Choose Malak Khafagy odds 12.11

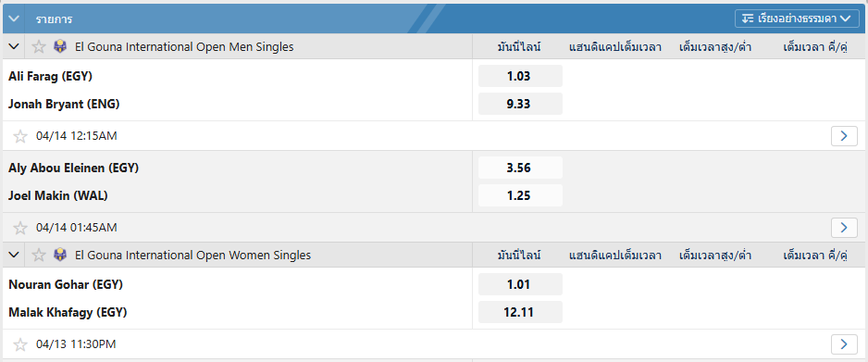[520, 312]
